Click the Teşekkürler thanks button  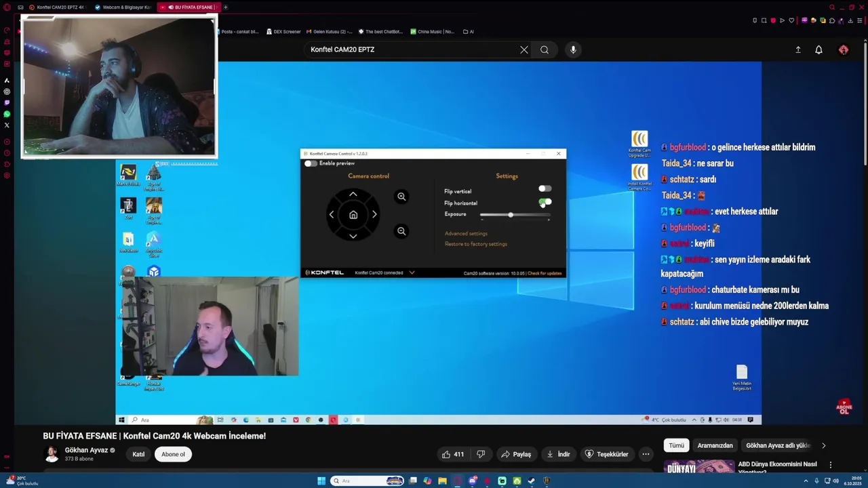point(606,454)
